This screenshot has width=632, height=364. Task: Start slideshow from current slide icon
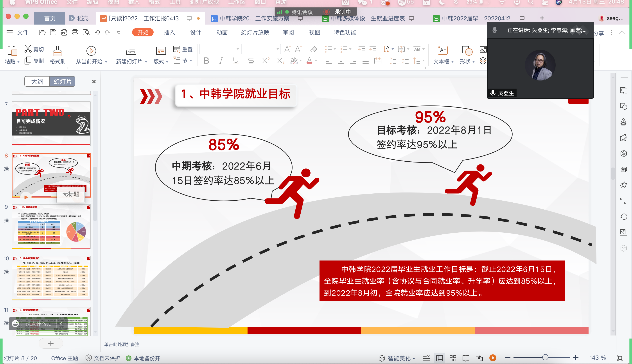coord(91,51)
